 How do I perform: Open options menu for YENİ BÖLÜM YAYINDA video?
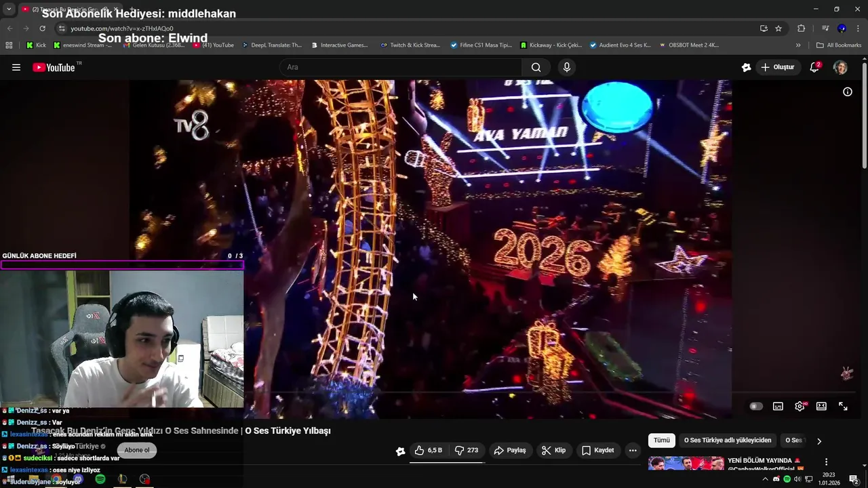point(826,462)
